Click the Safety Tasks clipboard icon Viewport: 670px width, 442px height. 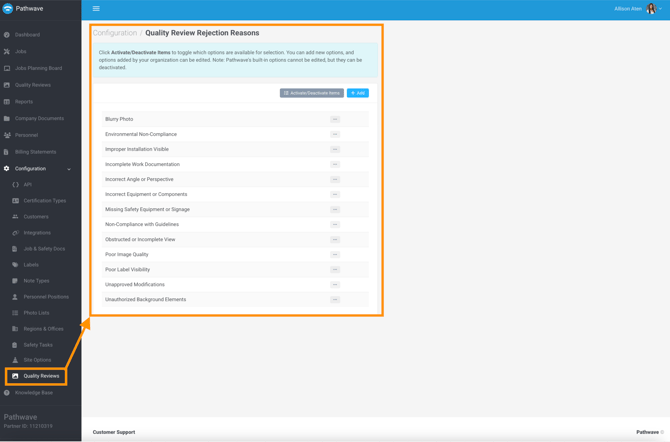coord(15,345)
